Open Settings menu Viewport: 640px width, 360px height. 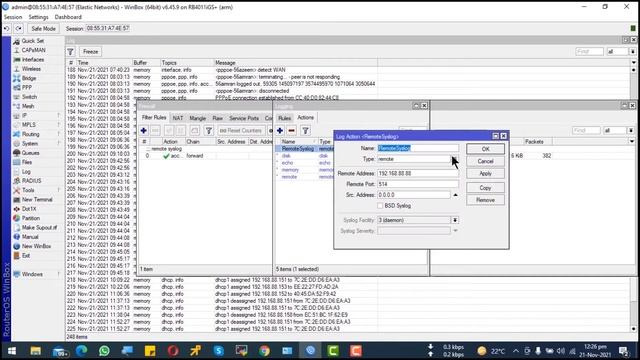coord(38,17)
